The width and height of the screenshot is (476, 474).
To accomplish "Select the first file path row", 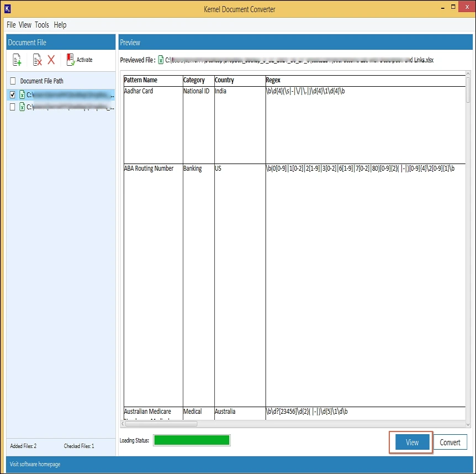I will [61, 94].
